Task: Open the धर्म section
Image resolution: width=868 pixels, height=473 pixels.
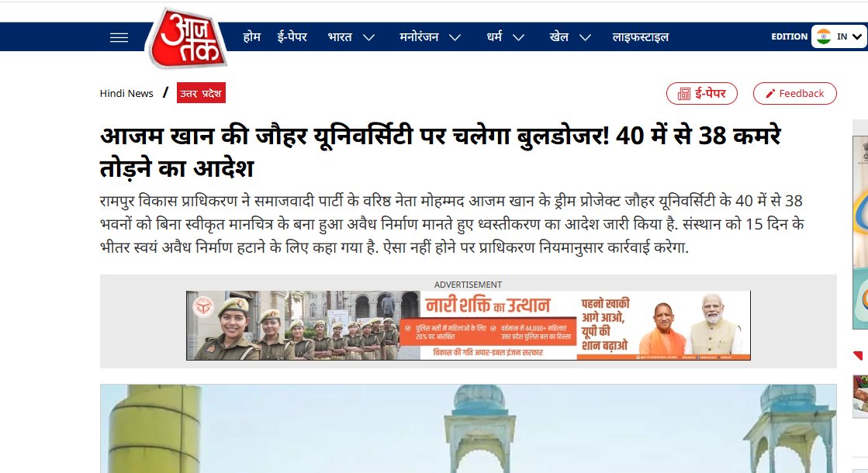Action: tap(494, 36)
